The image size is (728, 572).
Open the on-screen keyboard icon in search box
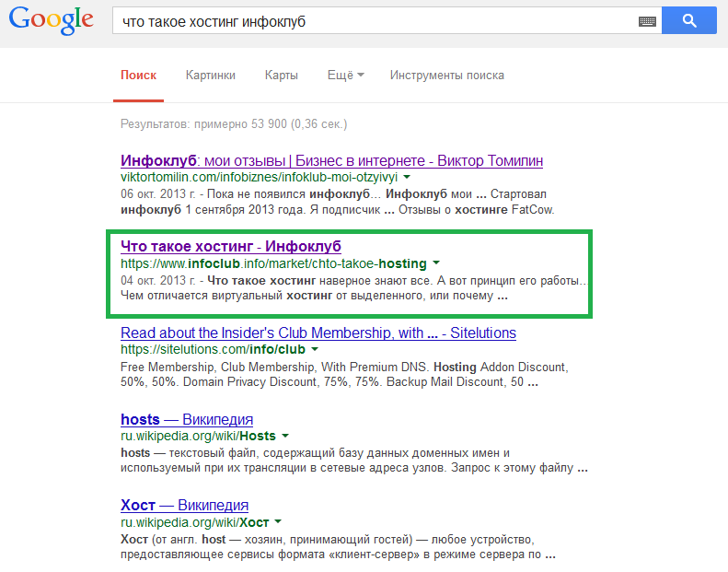pyautogui.click(x=647, y=21)
